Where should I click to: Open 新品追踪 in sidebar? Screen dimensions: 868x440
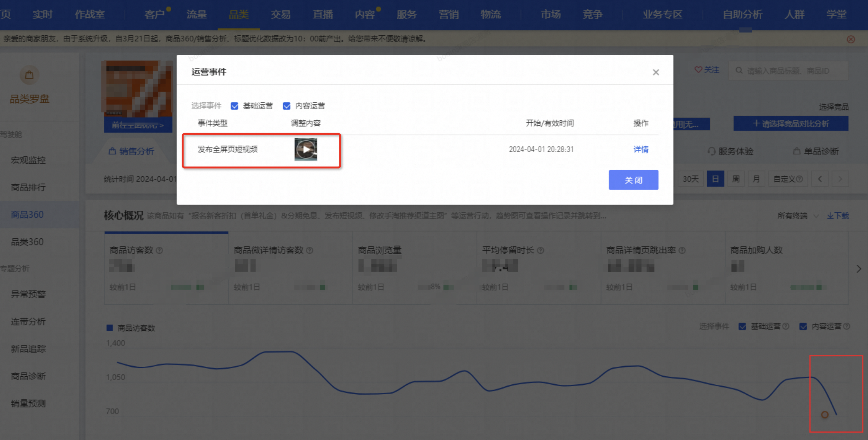click(x=28, y=349)
